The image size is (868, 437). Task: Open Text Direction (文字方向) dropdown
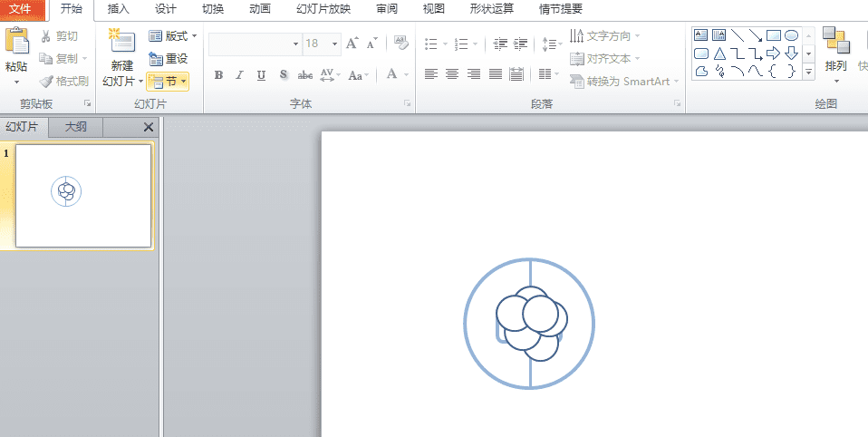pyautogui.click(x=604, y=36)
